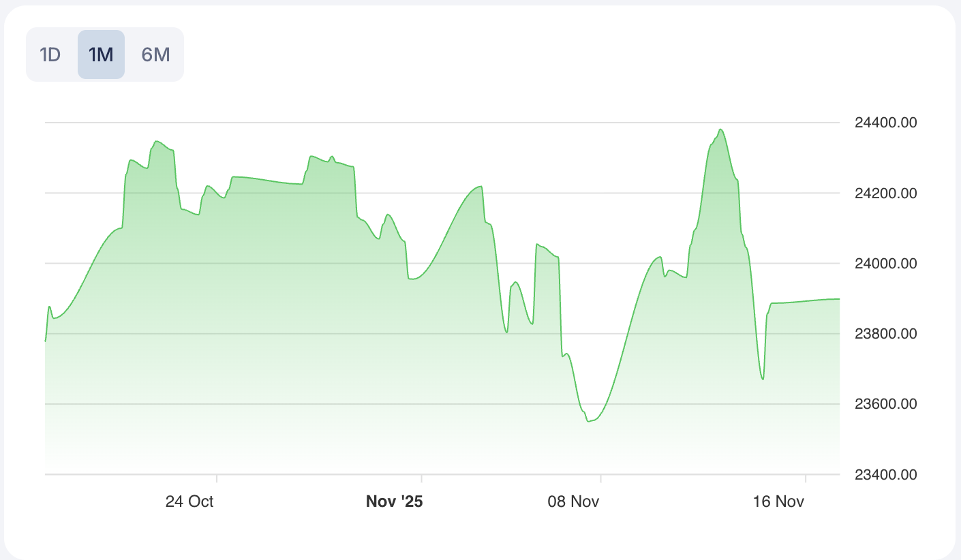Click the line's starting point at left edge
Image resolution: width=961 pixels, height=560 pixels.
point(46,341)
